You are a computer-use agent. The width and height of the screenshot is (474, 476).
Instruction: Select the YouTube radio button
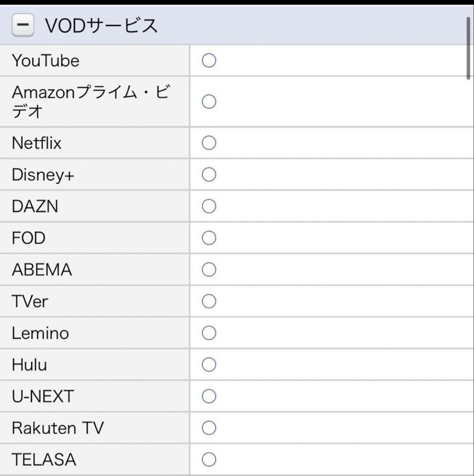click(208, 61)
